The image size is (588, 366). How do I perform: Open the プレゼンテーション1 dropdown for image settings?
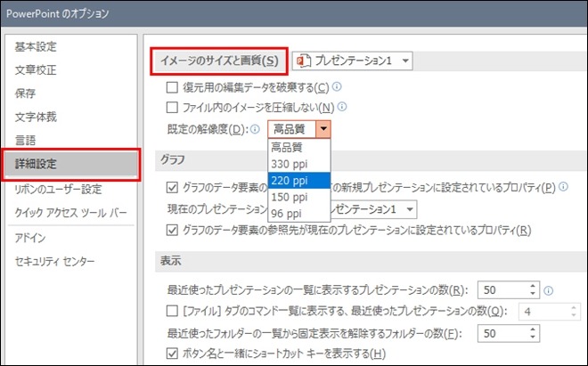[405, 61]
